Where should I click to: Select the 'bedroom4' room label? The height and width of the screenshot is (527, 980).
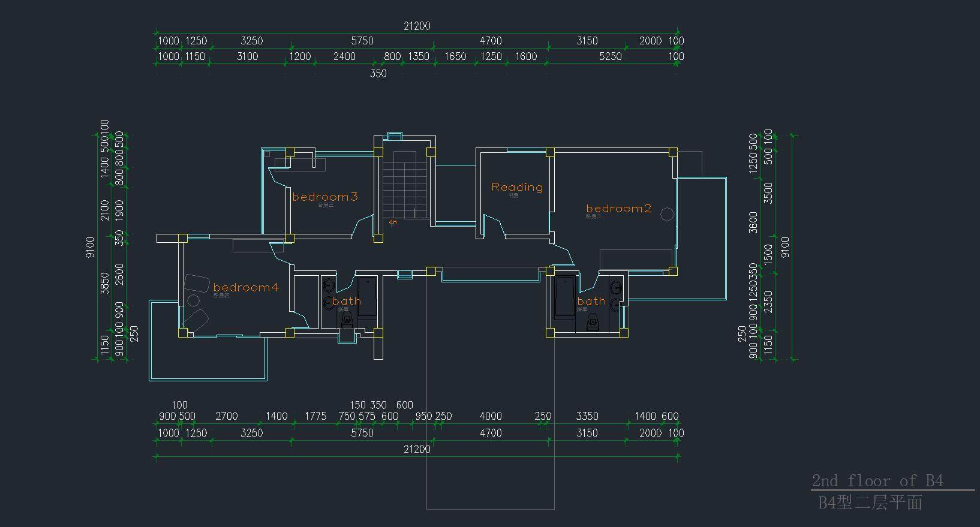[246, 287]
